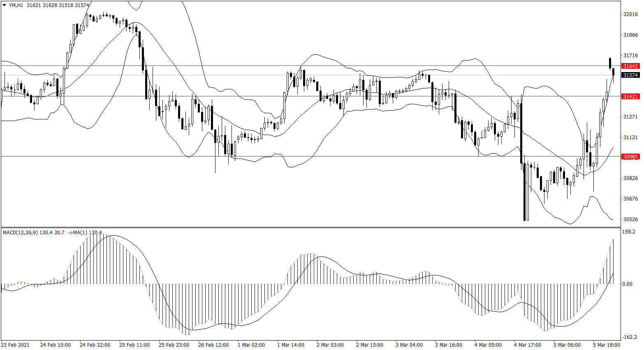644x350 pixels.
Task: Click the 1 Mar 14:00 time label
Action: tap(290, 345)
